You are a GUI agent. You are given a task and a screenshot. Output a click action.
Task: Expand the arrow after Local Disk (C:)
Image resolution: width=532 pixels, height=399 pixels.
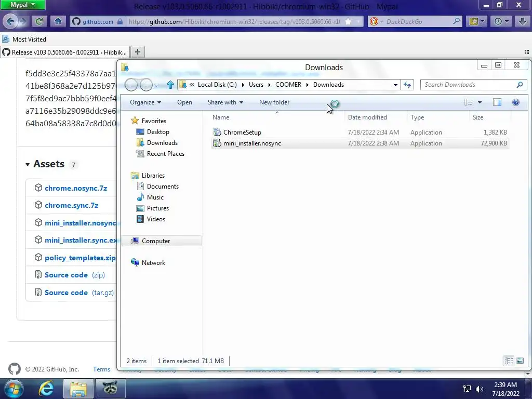point(243,85)
